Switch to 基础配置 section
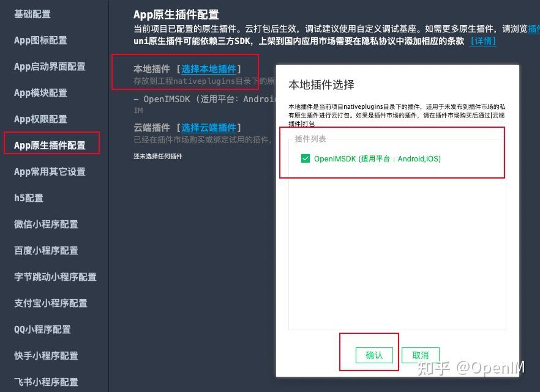 (32, 13)
